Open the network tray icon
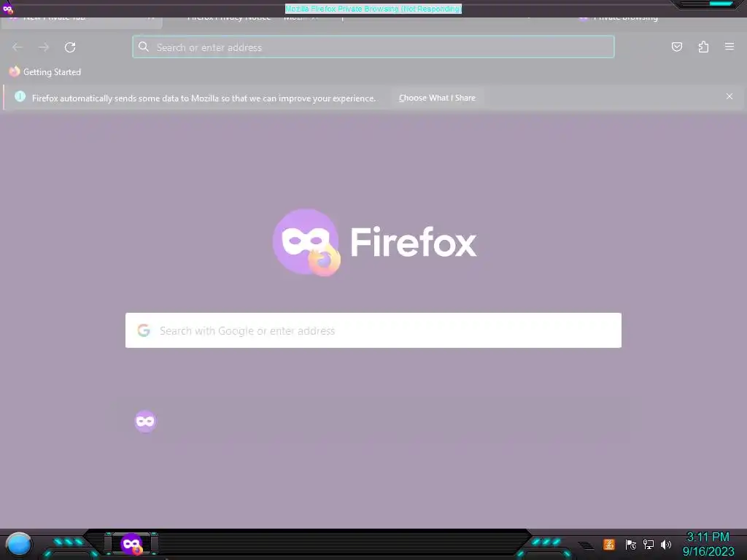 click(649, 545)
